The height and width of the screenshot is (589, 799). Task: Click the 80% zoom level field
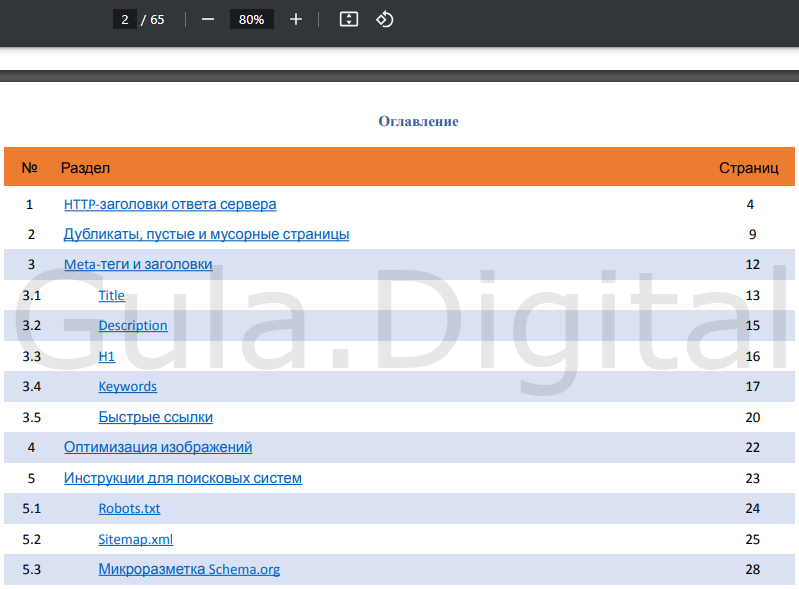(x=251, y=19)
